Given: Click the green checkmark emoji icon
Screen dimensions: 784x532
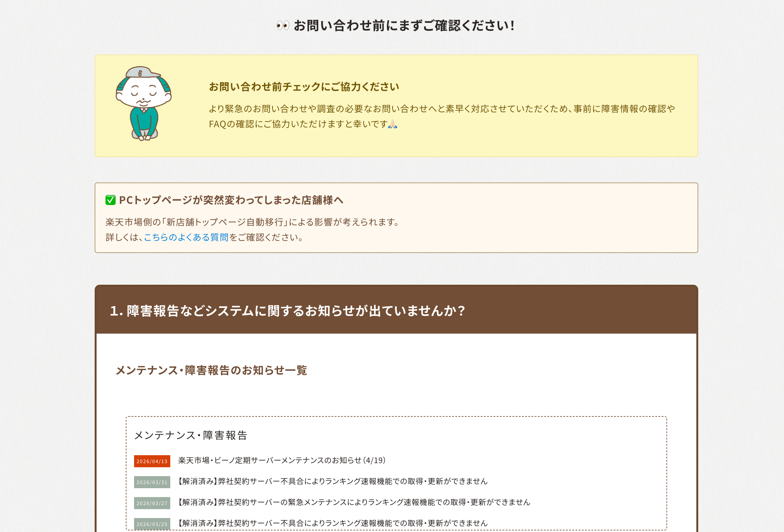Looking at the screenshot, I should [110, 200].
